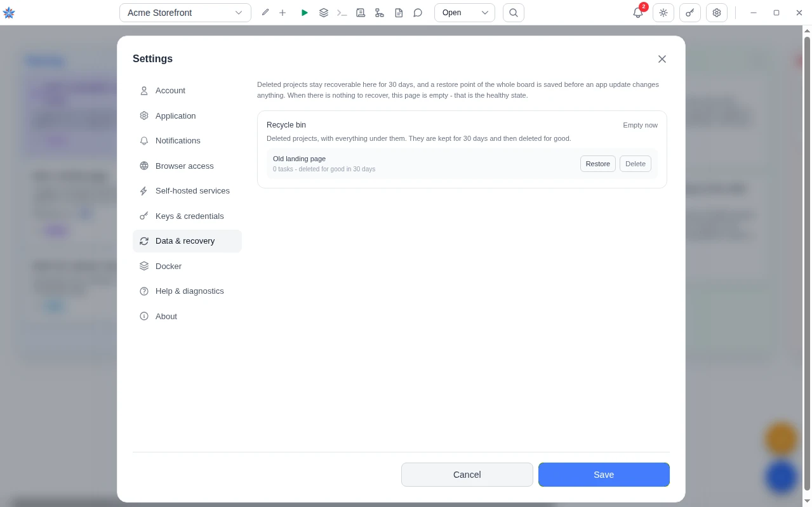
Task: Open the Help & diagnostics section
Action: [187, 291]
